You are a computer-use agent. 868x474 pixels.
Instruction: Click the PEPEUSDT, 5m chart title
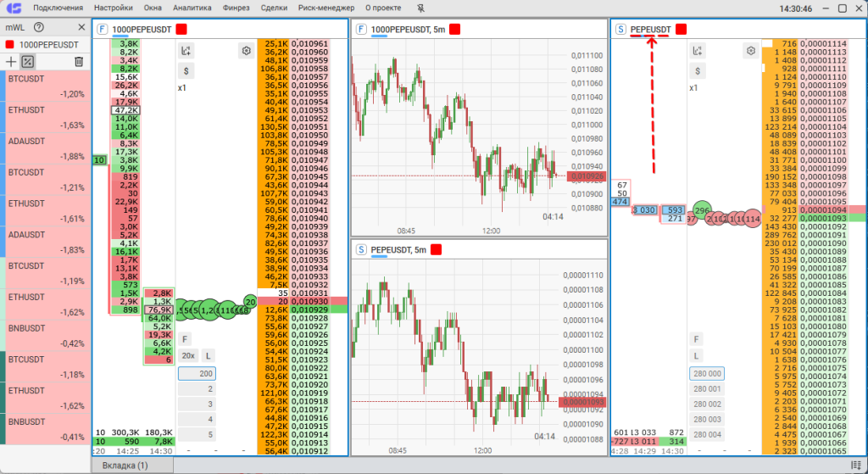[x=398, y=250]
